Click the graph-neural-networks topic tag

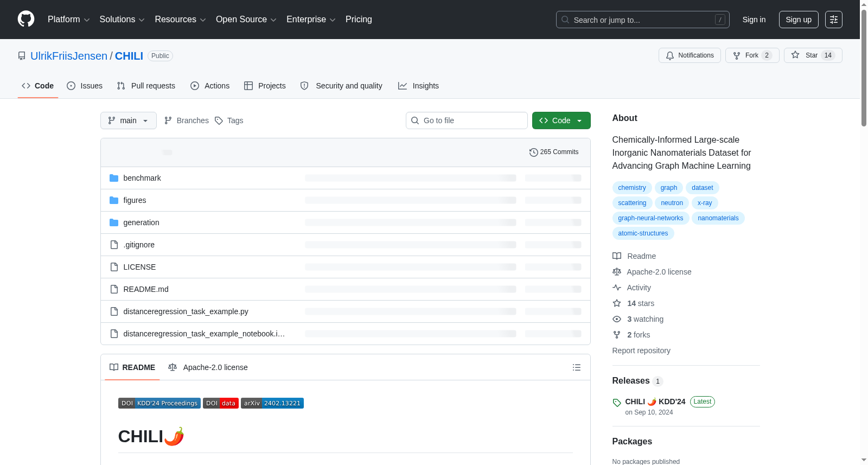(650, 218)
